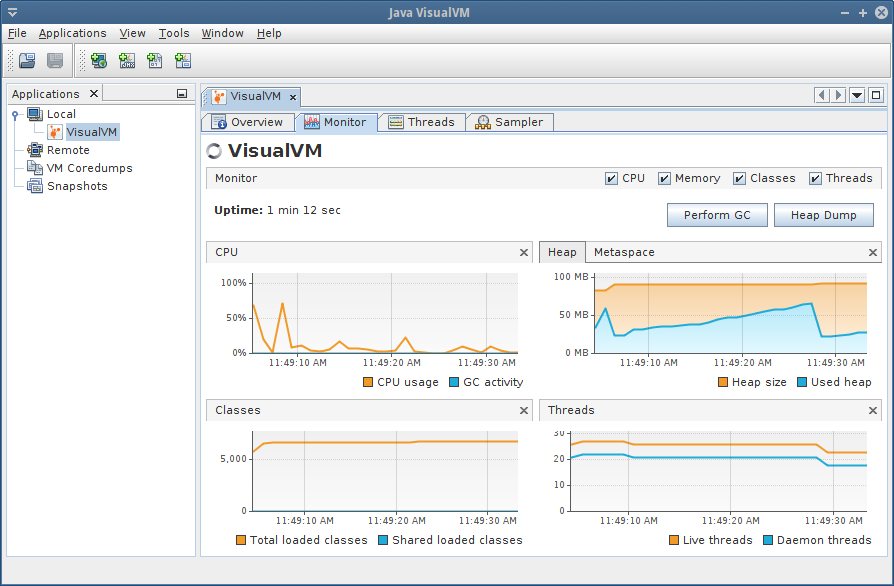Click the Threads chart panel title

(571, 410)
